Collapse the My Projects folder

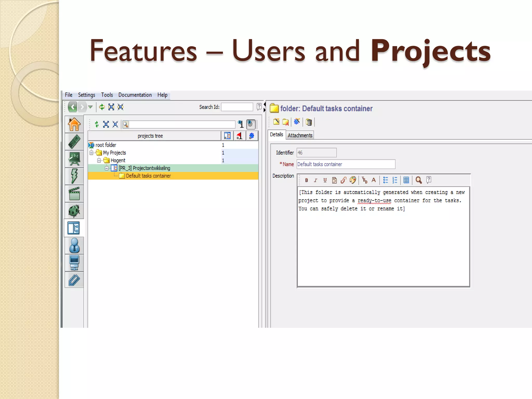[91, 153]
